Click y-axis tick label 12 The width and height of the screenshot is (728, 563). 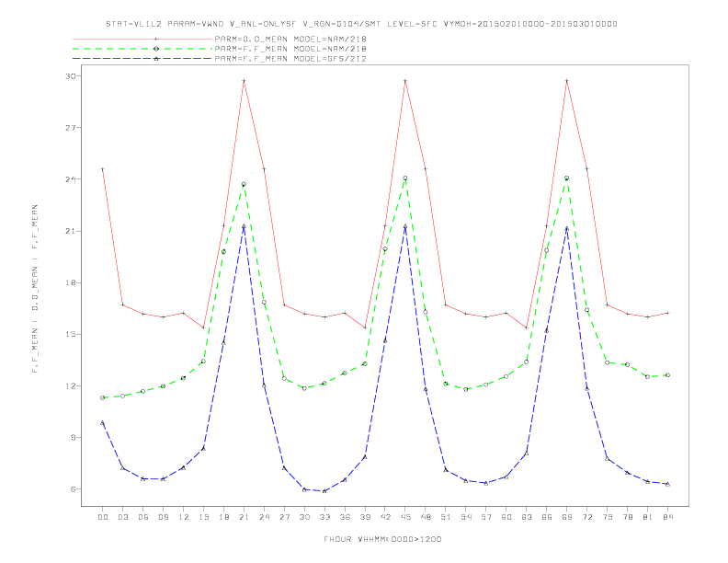pos(71,385)
